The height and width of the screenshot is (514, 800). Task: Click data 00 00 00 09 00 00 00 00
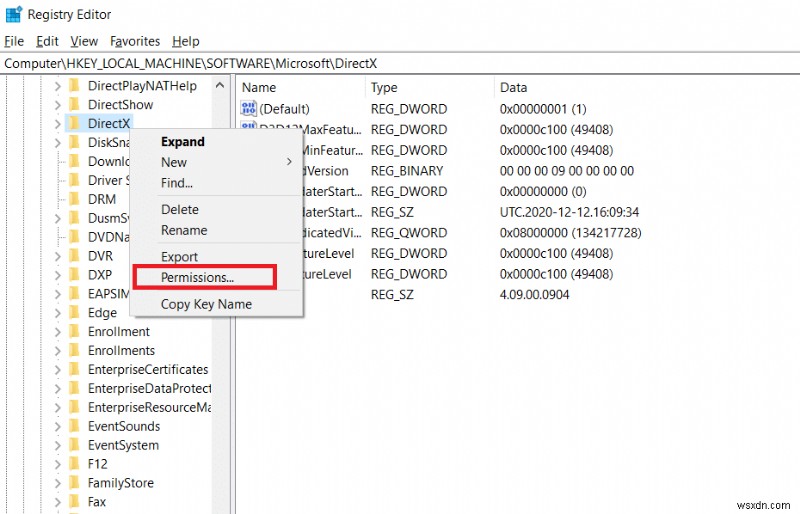[566, 170]
